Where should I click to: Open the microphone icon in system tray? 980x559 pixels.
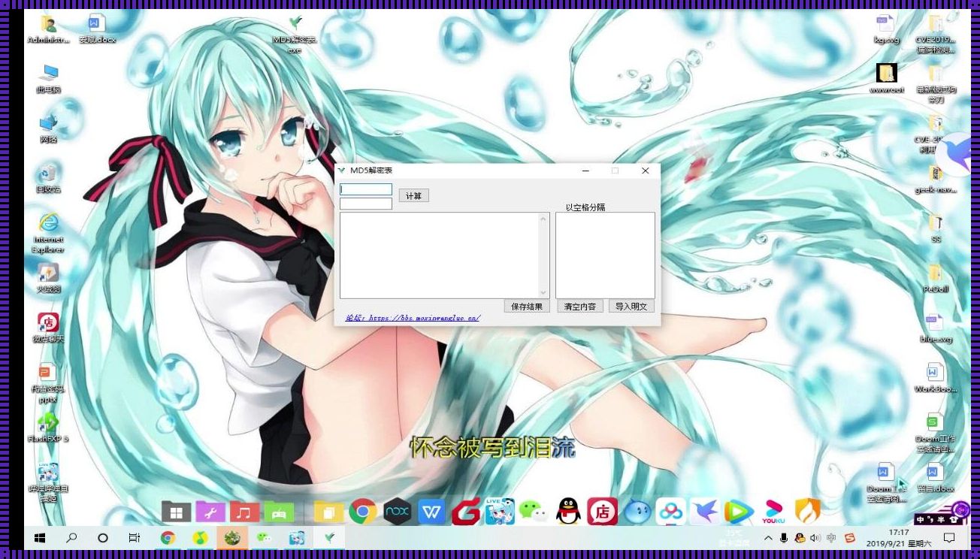point(784,538)
